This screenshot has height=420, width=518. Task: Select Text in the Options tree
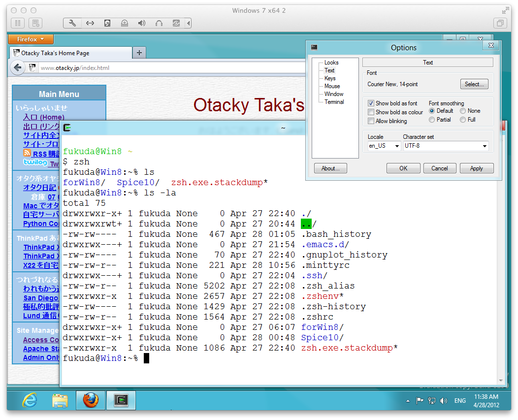click(x=329, y=70)
